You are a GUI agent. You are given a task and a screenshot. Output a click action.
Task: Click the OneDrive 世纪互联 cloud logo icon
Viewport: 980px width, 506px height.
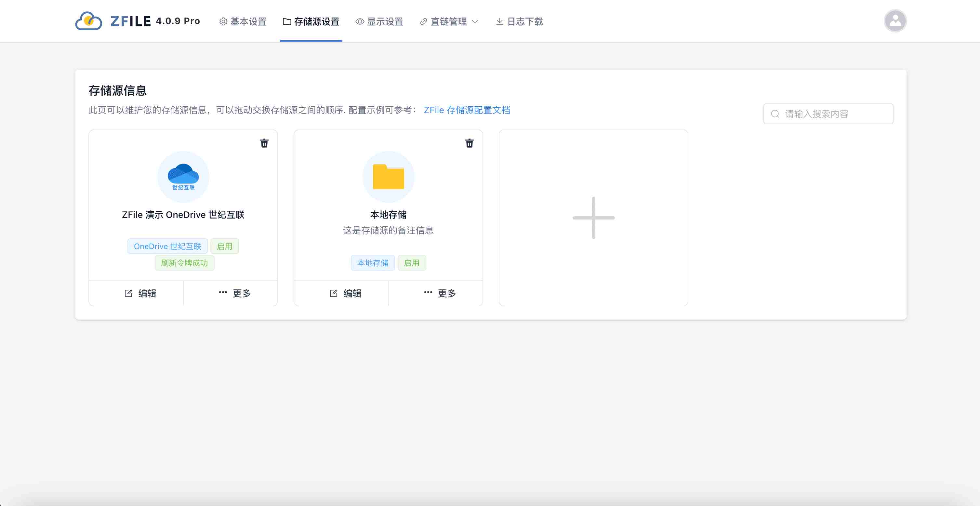183,177
